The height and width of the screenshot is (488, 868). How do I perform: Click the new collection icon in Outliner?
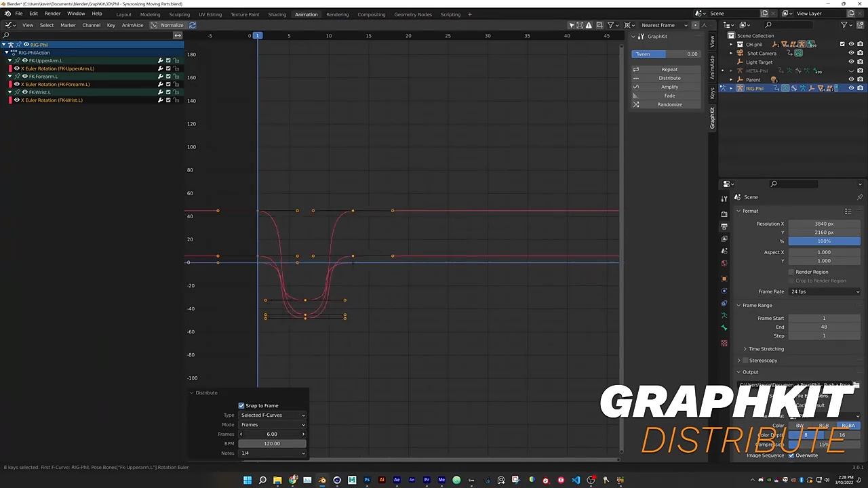859,25
